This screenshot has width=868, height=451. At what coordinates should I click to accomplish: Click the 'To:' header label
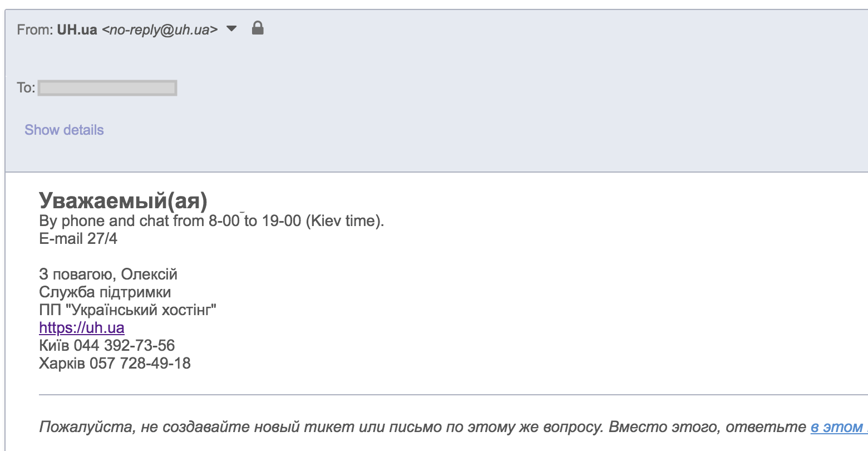tap(26, 87)
